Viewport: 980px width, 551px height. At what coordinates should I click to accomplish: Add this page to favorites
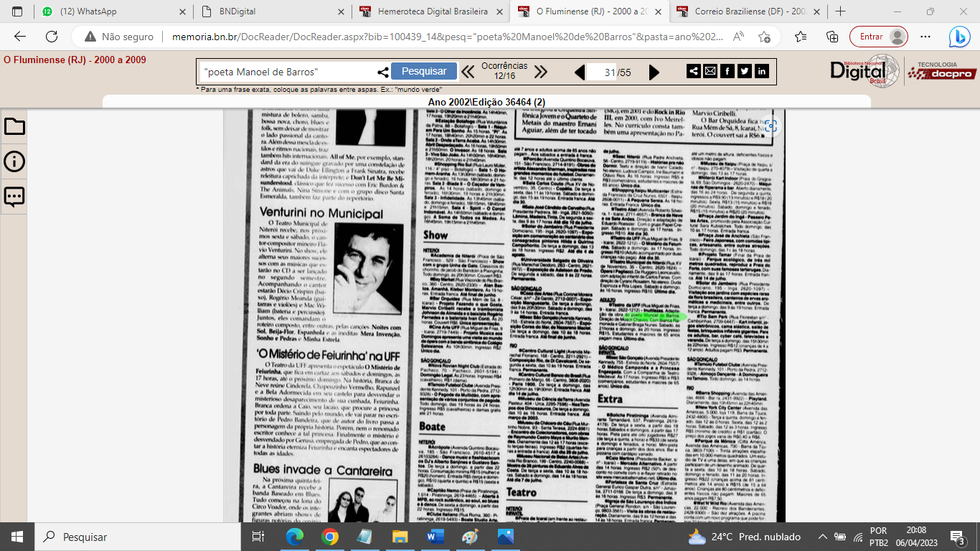coord(764,37)
